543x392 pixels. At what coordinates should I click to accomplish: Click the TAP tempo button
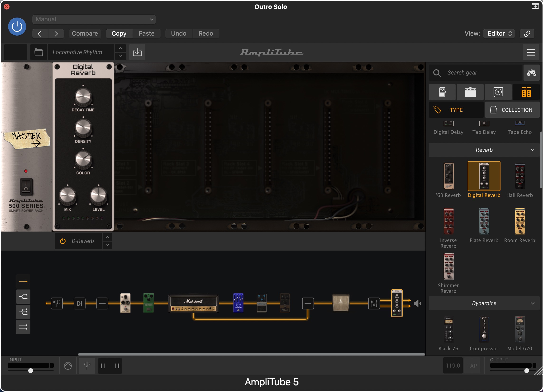point(472,366)
